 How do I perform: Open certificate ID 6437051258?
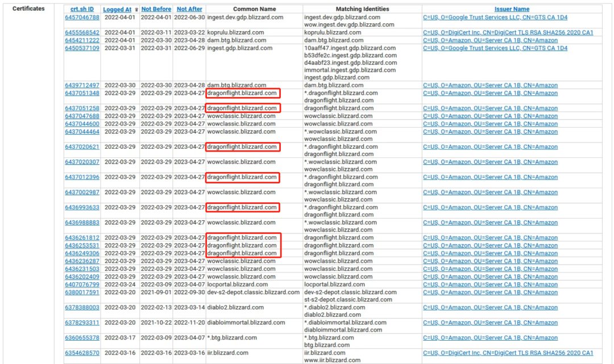82,108
